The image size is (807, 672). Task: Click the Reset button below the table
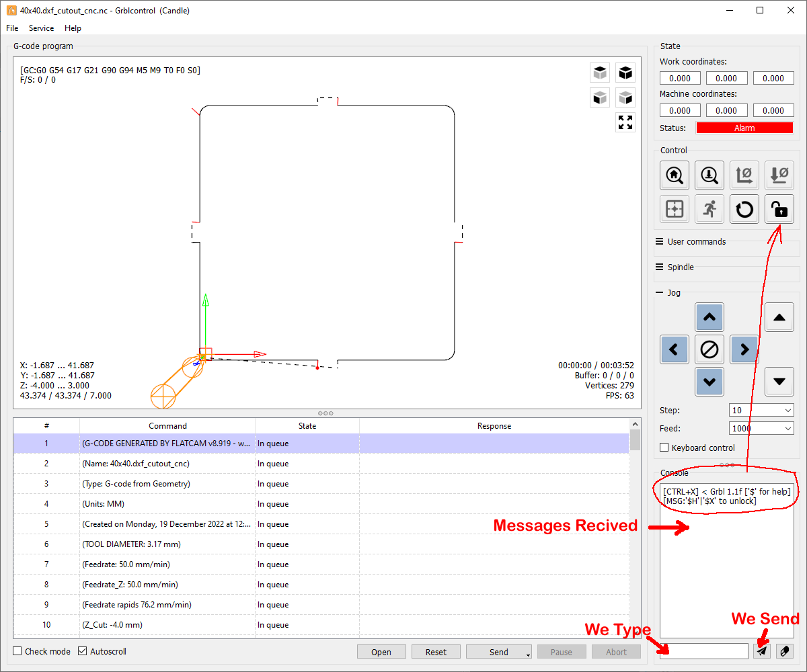click(436, 652)
